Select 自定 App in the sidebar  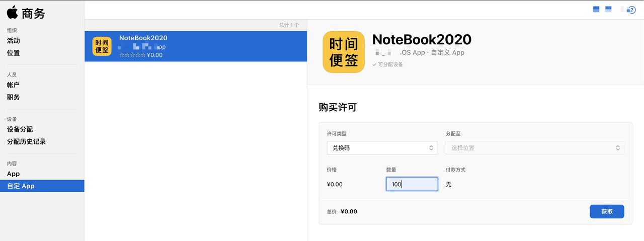pyautogui.click(x=42, y=186)
